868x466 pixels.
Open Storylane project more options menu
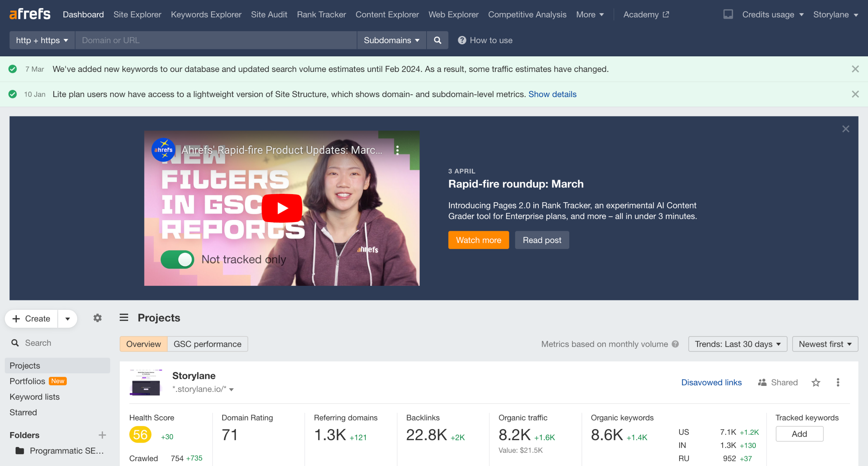[838, 383]
